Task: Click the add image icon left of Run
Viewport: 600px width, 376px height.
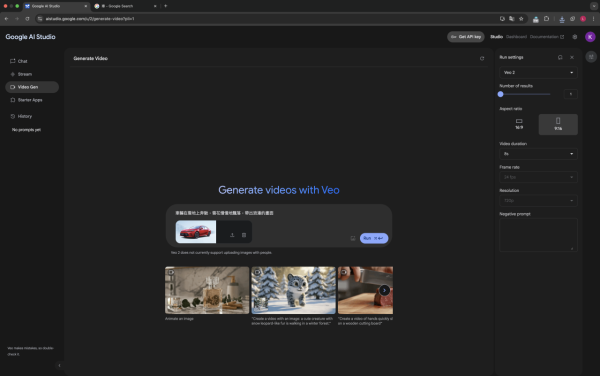Action: point(353,238)
